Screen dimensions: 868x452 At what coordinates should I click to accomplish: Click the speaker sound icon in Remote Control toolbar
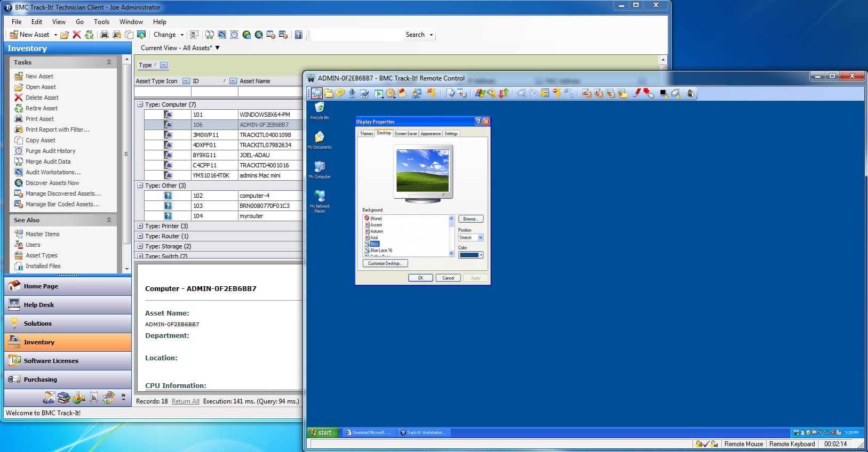[690, 93]
